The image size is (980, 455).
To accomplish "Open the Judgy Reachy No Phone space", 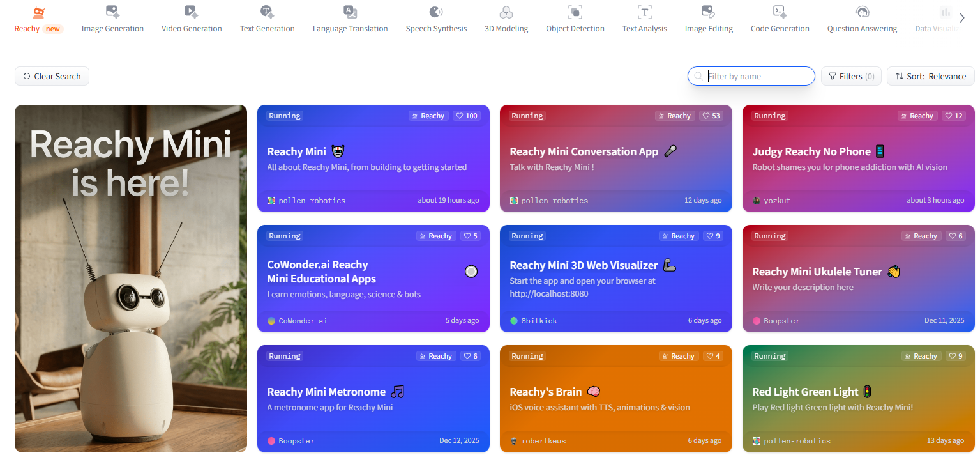I will [x=859, y=158].
